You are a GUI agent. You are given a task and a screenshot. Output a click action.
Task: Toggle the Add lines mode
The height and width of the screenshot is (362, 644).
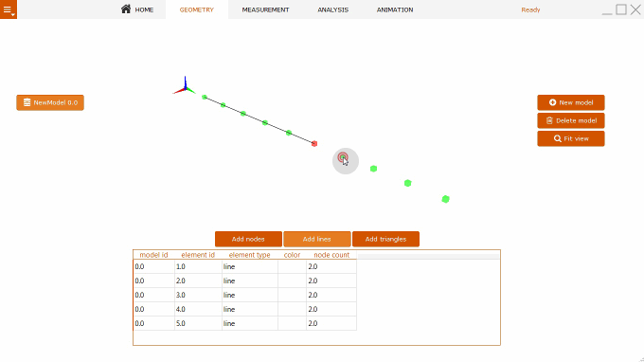coord(316,239)
